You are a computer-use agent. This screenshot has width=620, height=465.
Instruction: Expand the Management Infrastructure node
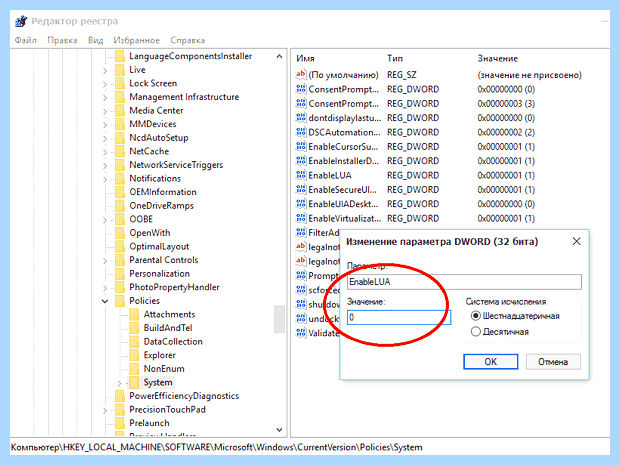[105, 98]
